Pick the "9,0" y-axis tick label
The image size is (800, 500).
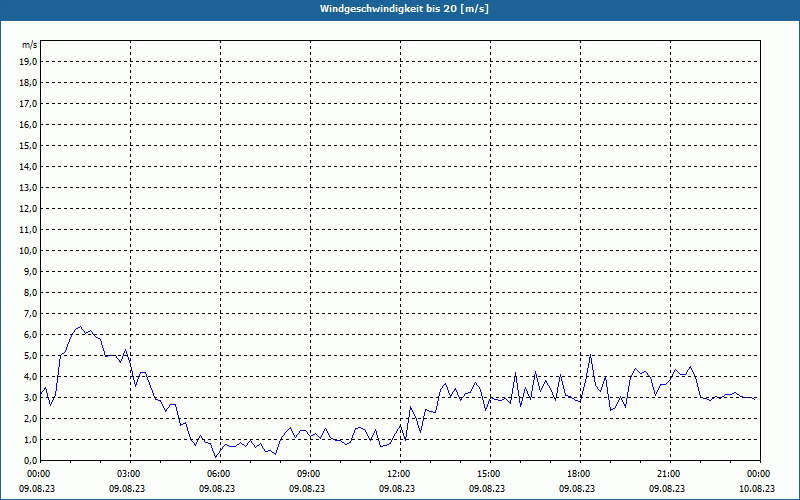click(31, 271)
